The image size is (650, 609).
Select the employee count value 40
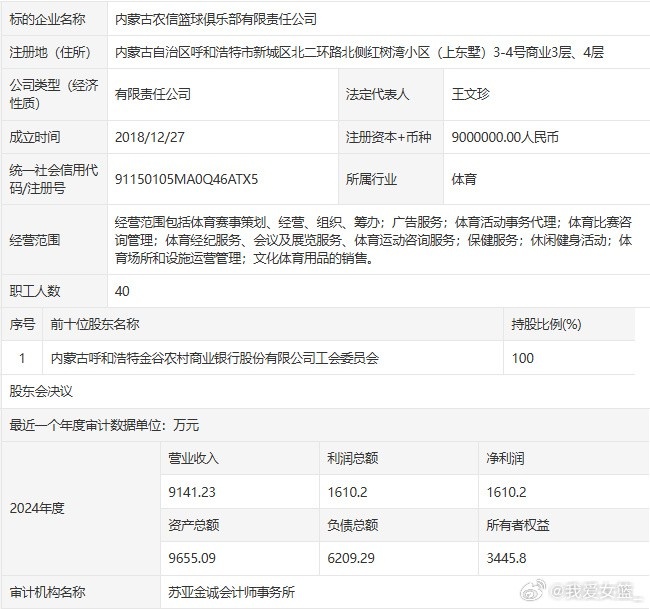[123, 291]
